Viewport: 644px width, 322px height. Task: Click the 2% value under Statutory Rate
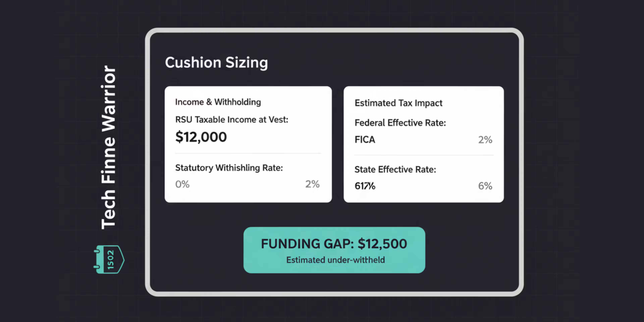(312, 184)
